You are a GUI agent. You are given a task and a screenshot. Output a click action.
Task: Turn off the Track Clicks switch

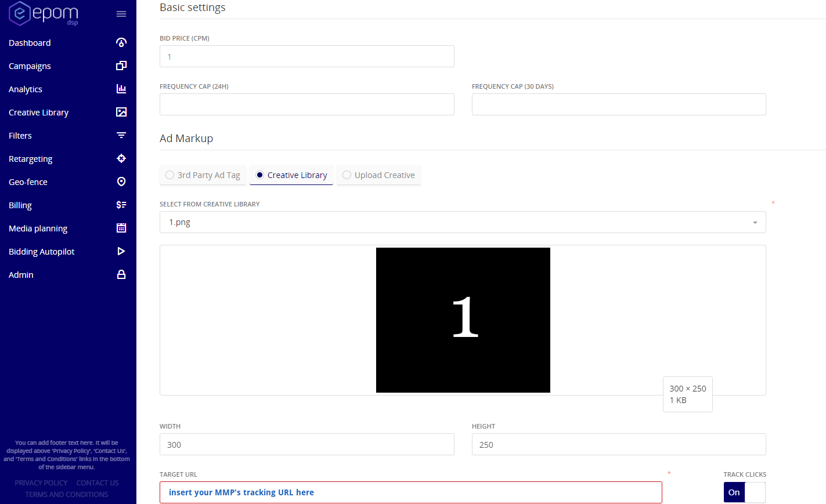pos(744,492)
